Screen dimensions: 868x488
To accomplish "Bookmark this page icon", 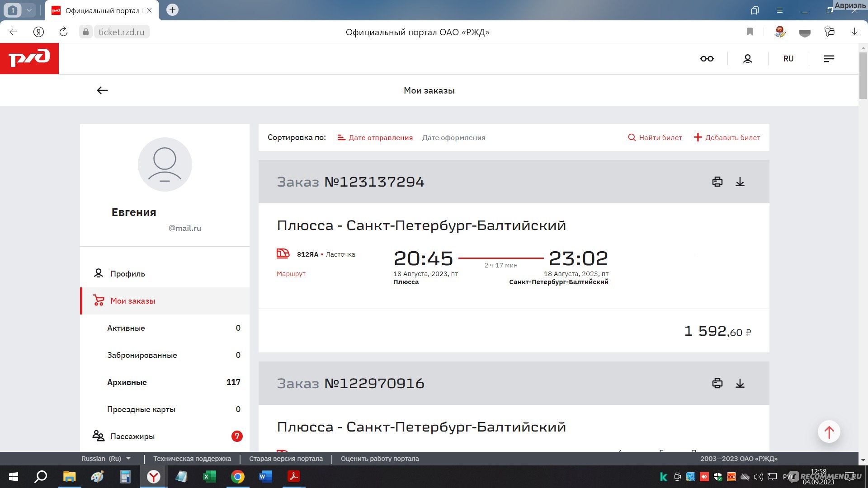I will [750, 32].
